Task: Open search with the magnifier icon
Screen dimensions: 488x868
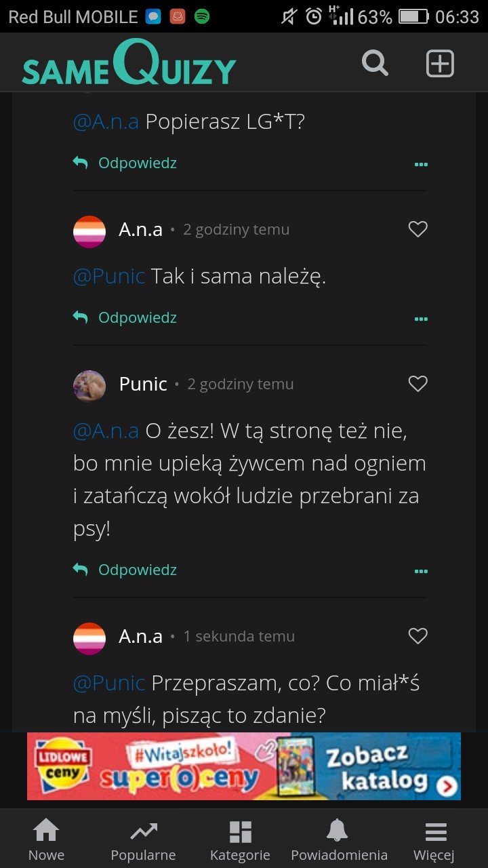Action: click(375, 64)
